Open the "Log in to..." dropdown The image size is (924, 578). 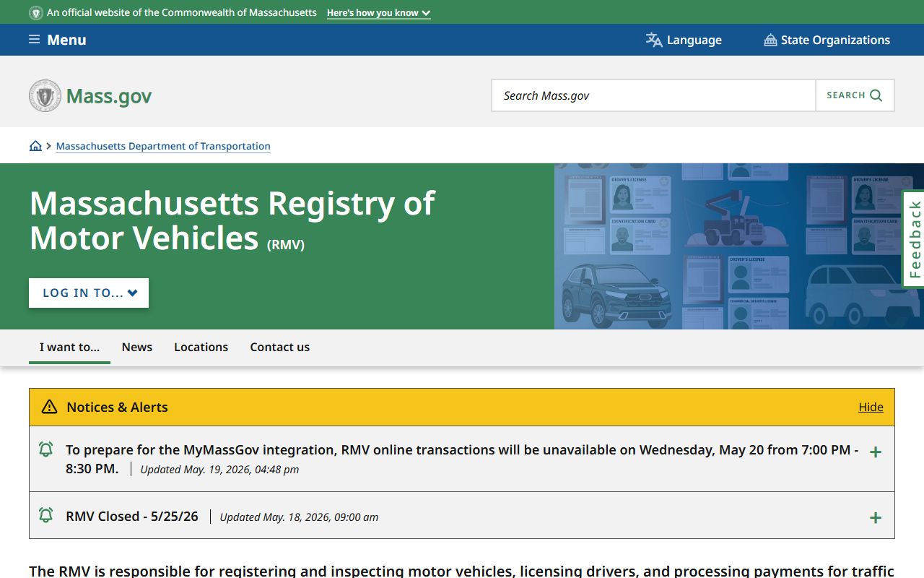(89, 293)
